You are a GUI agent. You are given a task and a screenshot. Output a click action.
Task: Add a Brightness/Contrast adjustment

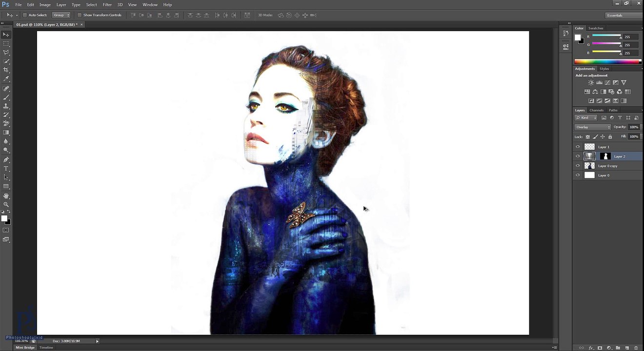(x=591, y=83)
